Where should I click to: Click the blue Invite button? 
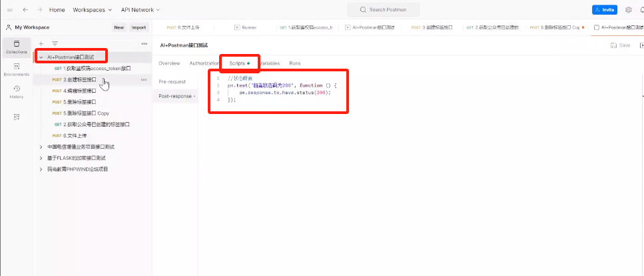605,9
